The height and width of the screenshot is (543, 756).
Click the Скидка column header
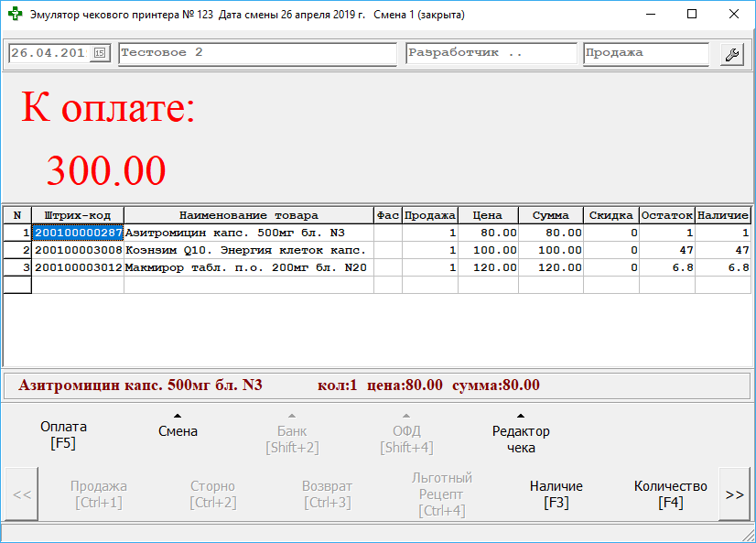click(x=610, y=215)
